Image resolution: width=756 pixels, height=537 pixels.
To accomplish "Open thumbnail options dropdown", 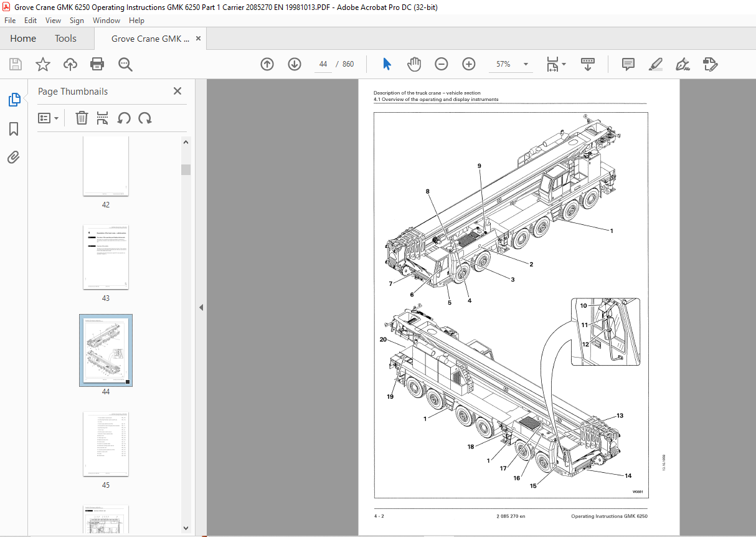I will pos(48,118).
